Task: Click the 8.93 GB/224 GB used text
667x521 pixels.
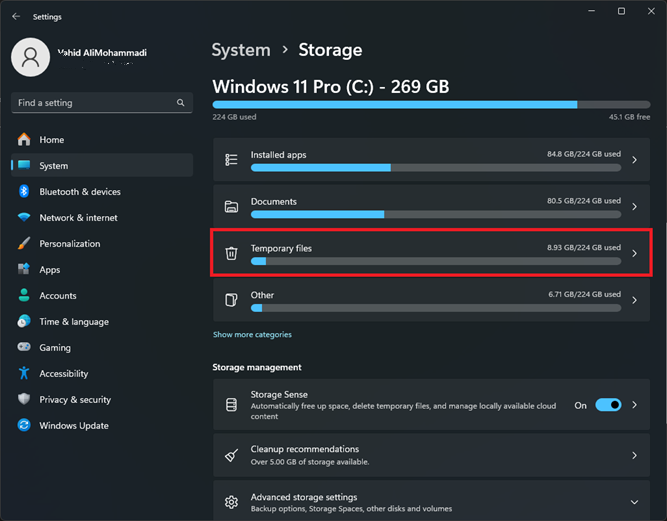Action: point(584,248)
